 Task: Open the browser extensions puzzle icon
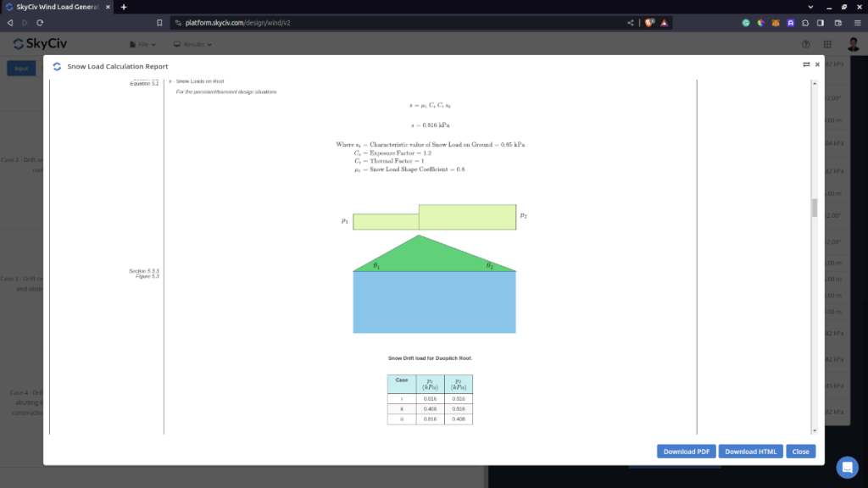(x=805, y=22)
